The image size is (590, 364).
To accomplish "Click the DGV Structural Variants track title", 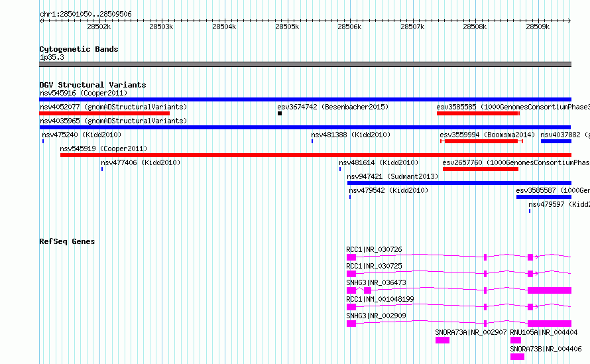I will pos(93,85).
